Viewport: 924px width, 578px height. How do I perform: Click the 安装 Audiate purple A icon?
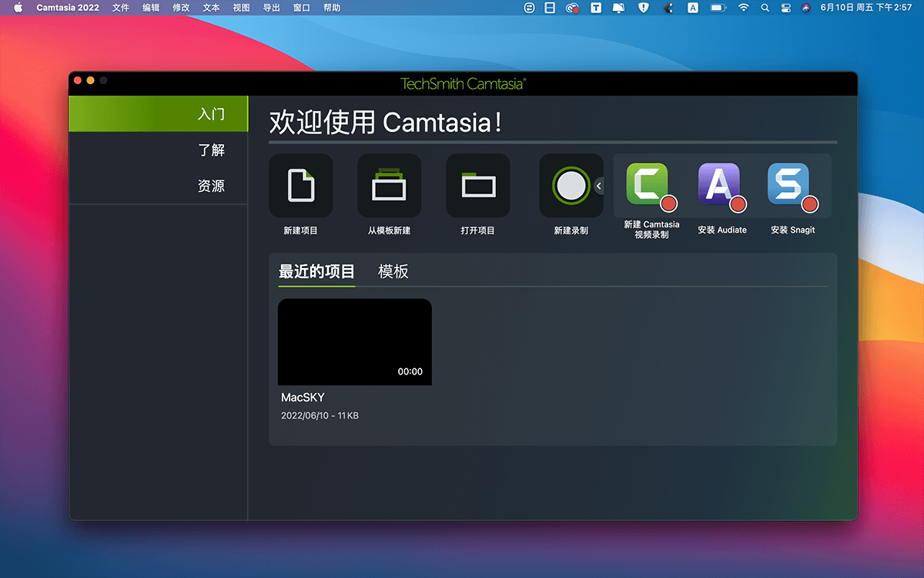[x=718, y=183]
